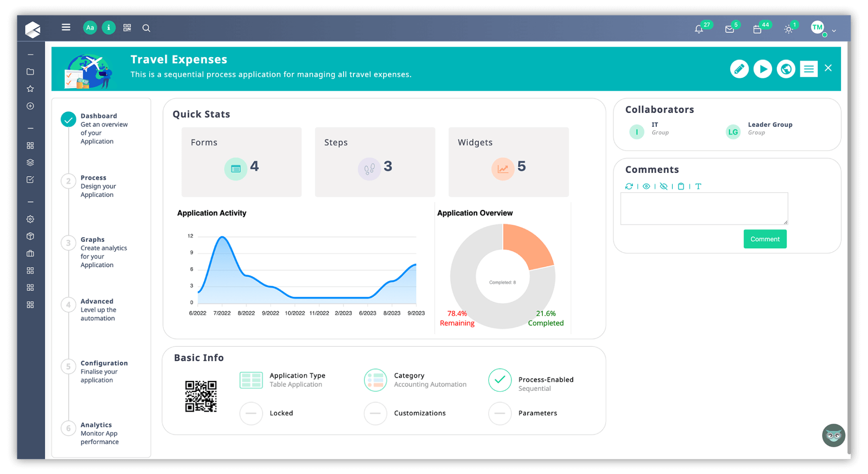Open the Forms quick stat card

pos(242,162)
